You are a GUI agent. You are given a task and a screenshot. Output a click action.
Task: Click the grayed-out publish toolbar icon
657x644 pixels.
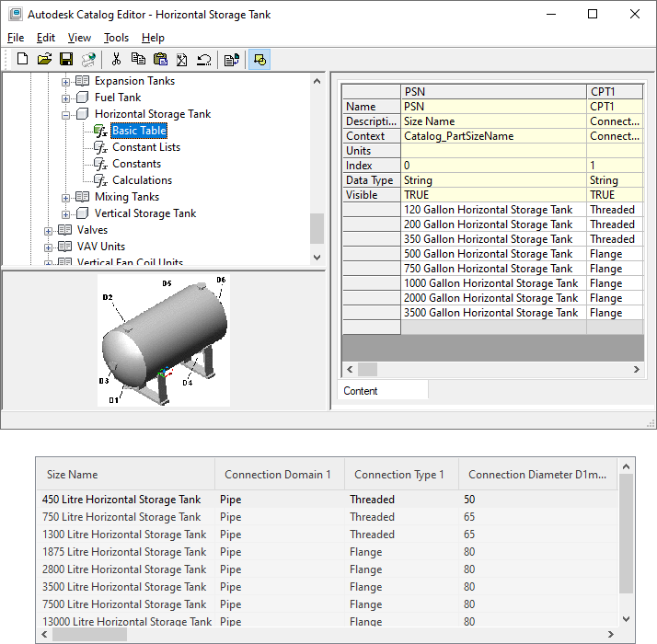(x=88, y=60)
